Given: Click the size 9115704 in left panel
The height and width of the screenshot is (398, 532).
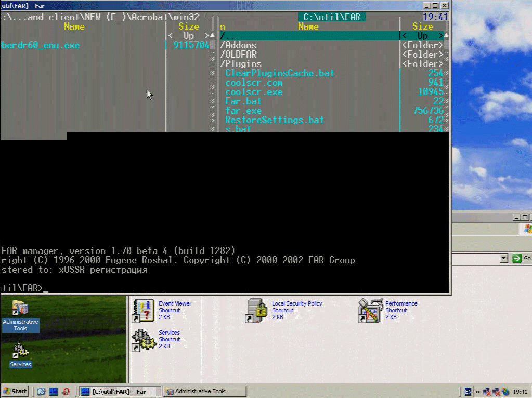Looking at the screenshot, I should point(191,45).
